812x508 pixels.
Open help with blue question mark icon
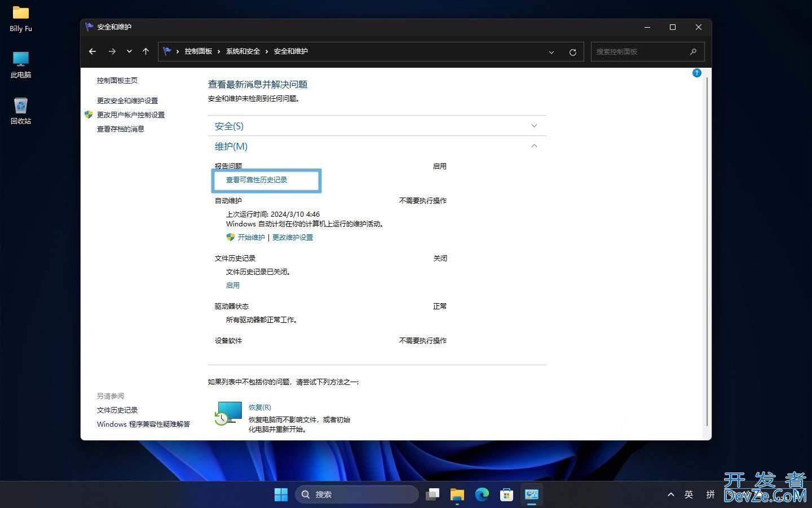(x=697, y=73)
